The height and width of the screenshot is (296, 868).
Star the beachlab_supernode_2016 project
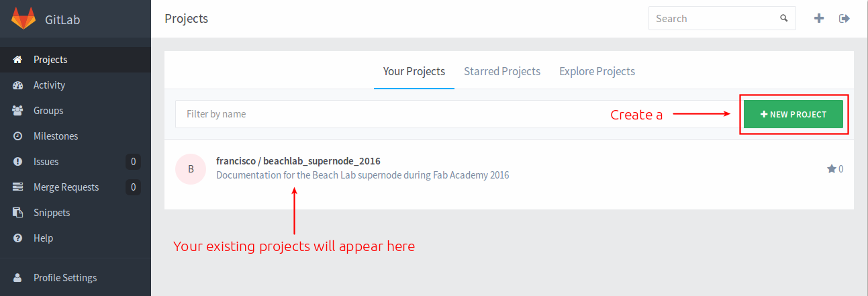click(x=832, y=169)
